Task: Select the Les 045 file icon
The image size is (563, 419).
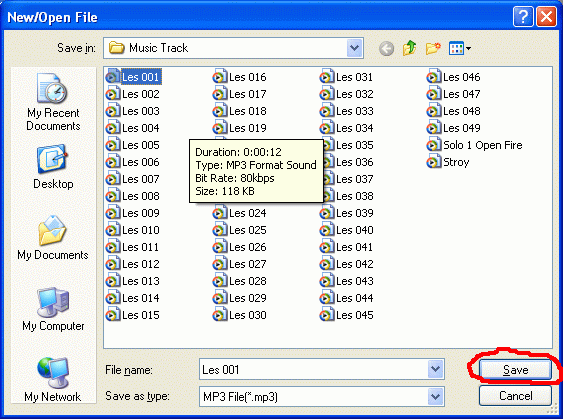Action: click(326, 315)
